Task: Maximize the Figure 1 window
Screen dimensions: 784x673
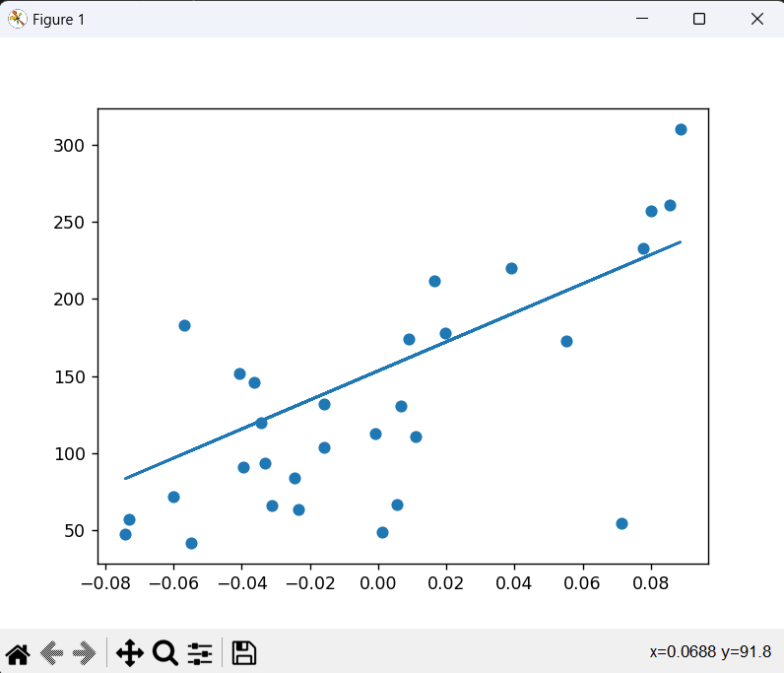Action: click(699, 19)
